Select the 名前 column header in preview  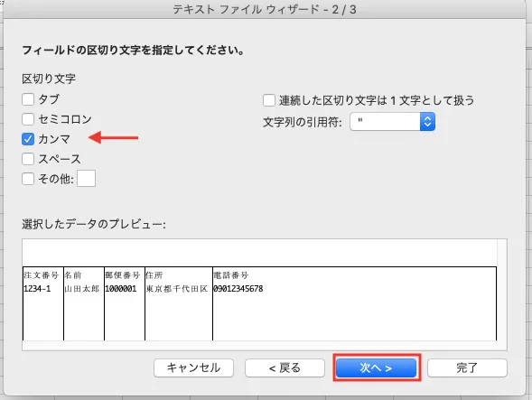coord(73,275)
